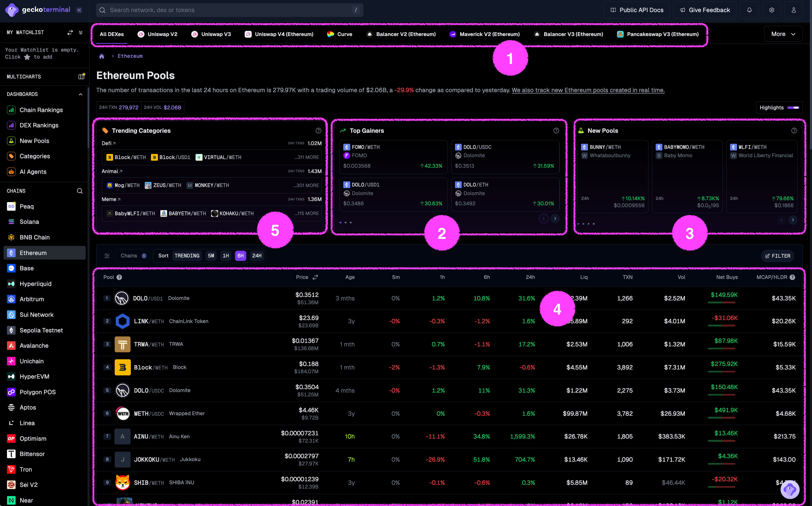Set sort timeframe to 1H
This screenshot has height=506, width=812.
pyautogui.click(x=226, y=256)
